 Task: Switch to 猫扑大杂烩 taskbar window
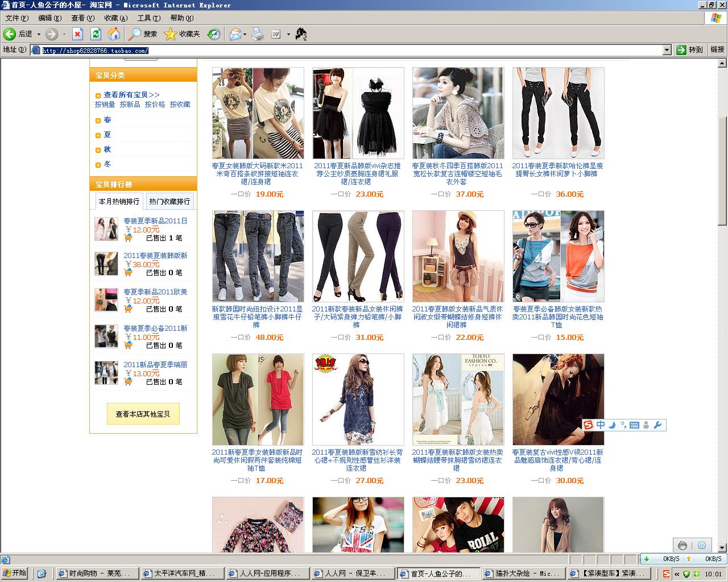point(523,573)
